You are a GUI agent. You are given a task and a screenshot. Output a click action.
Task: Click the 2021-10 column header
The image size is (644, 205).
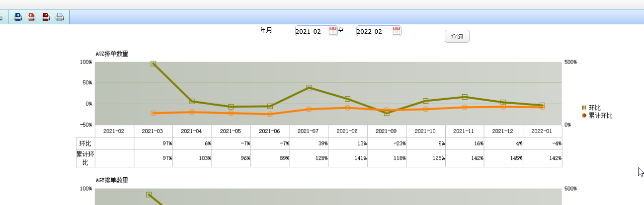tap(426, 131)
